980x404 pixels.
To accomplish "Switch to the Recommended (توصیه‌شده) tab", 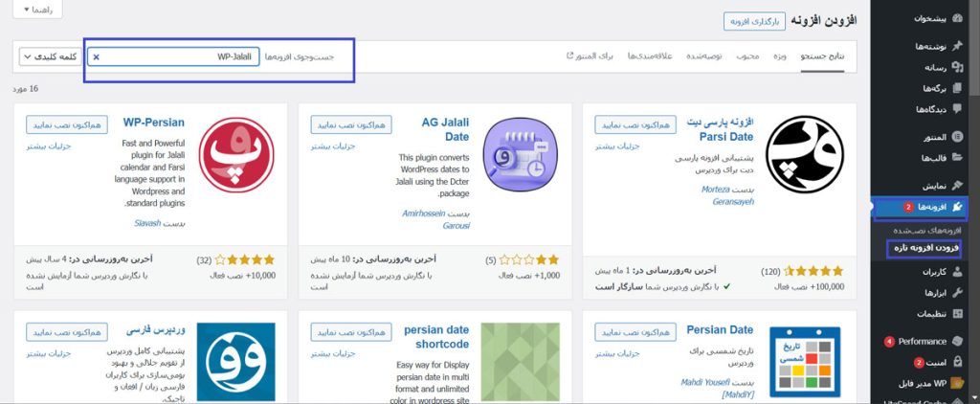I will tap(704, 56).
